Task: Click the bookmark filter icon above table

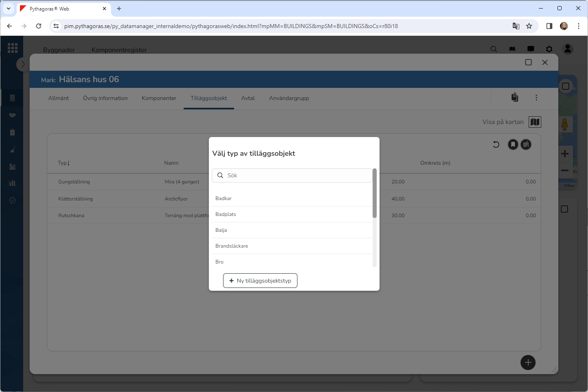Action: coord(513,144)
